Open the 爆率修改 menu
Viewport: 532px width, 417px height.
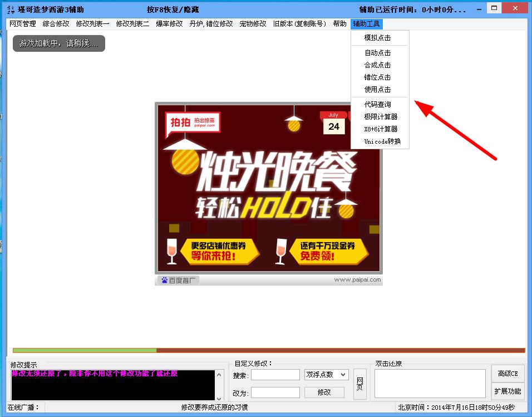[169, 24]
